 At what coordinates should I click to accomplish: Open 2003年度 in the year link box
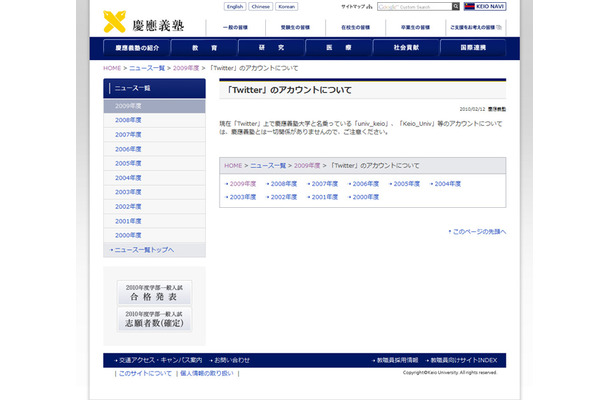[241, 197]
